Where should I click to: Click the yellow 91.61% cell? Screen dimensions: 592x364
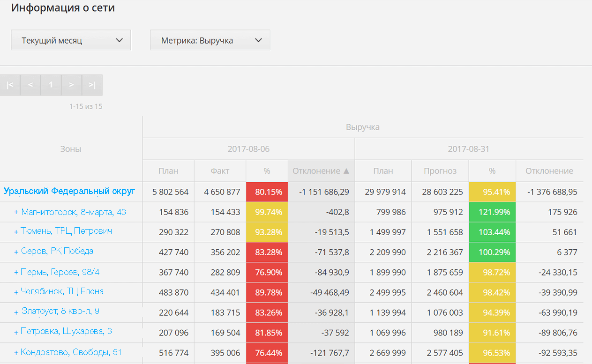click(492, 333)
